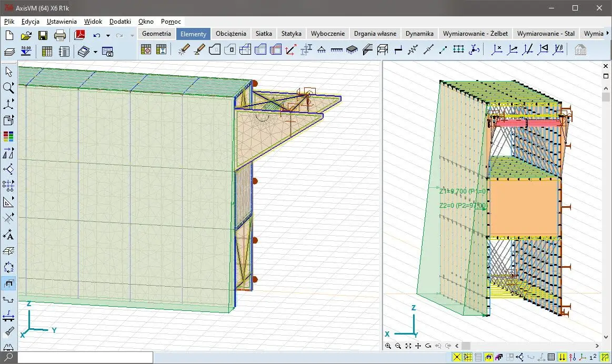Open the PDF export tool

[x=79, y=36]
